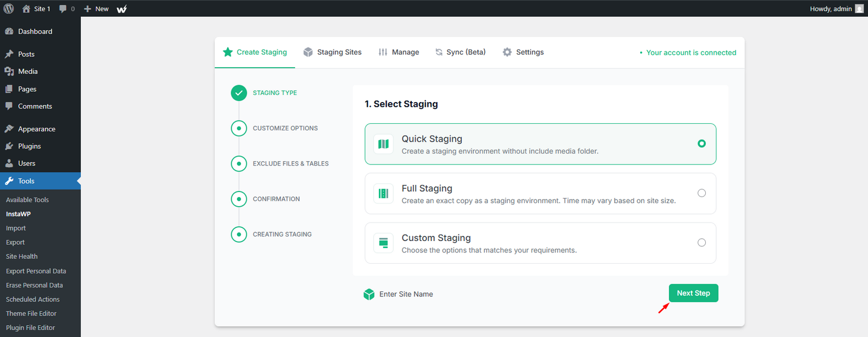The image size is (868, 337).
Task: Open Plugin File Editor link
Action: [x=30, y=328]
